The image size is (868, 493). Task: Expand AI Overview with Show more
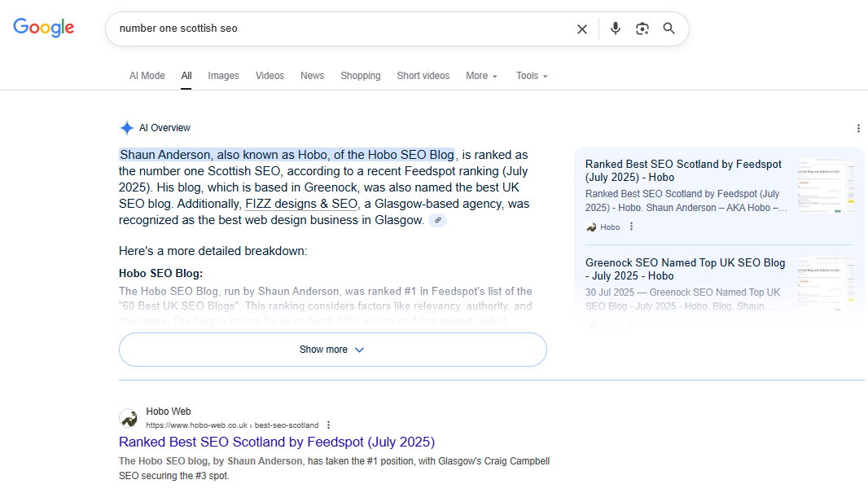(333, 350)
